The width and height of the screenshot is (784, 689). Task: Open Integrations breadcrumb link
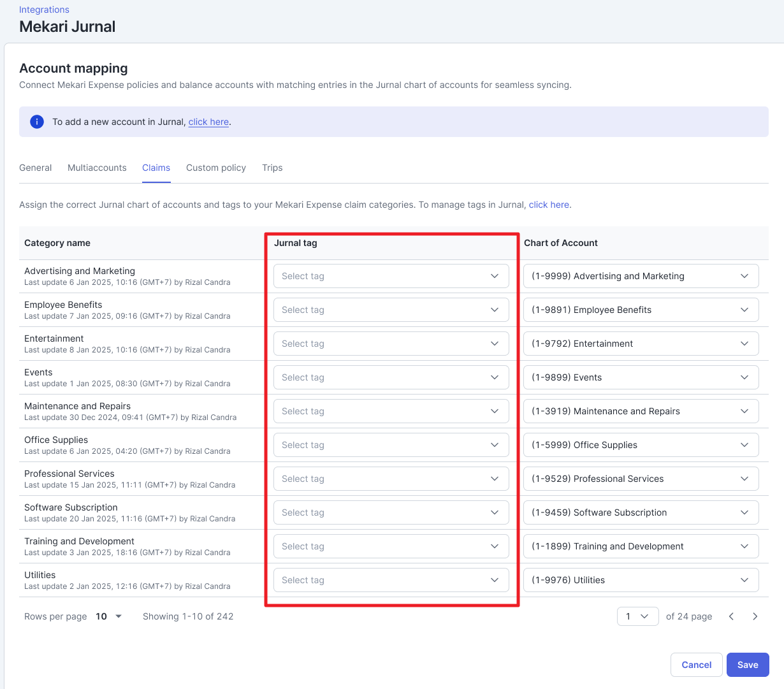44,10
